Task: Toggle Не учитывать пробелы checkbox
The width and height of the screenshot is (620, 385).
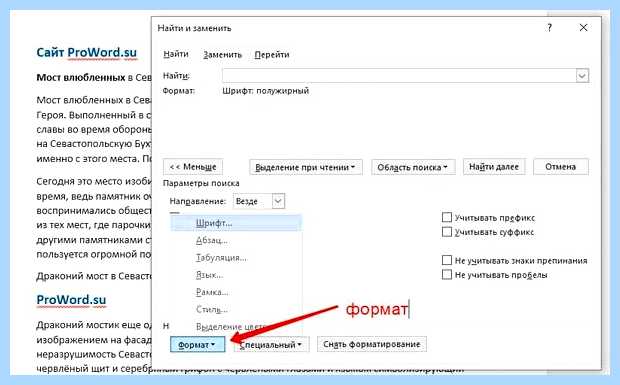Action: [446, 274]
